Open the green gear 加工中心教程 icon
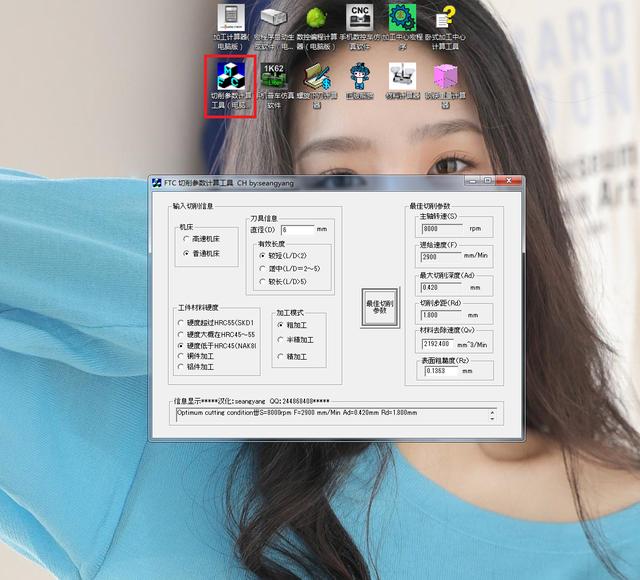The image size is (640, 580). point(402,20)
